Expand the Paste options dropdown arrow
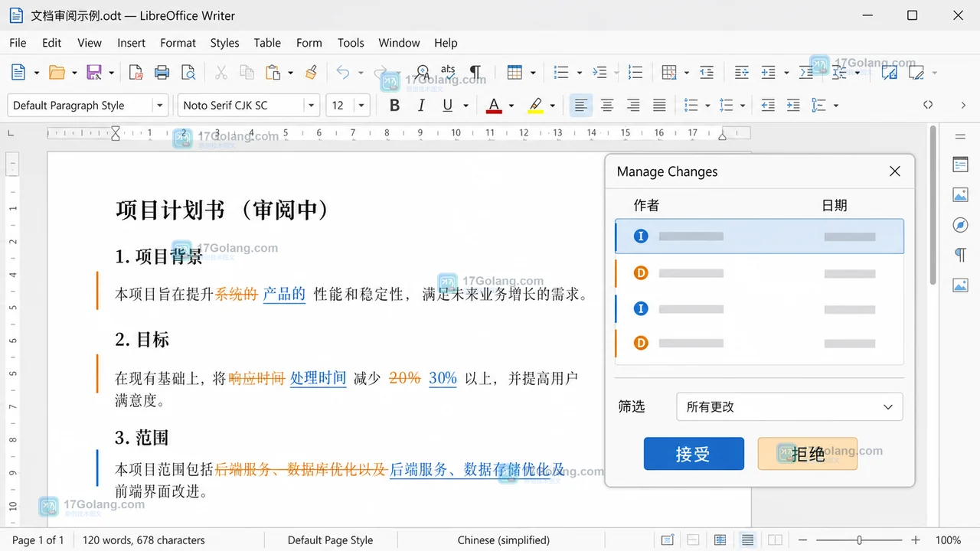Viewport: 980px width, 551px height. pos(291,73)
